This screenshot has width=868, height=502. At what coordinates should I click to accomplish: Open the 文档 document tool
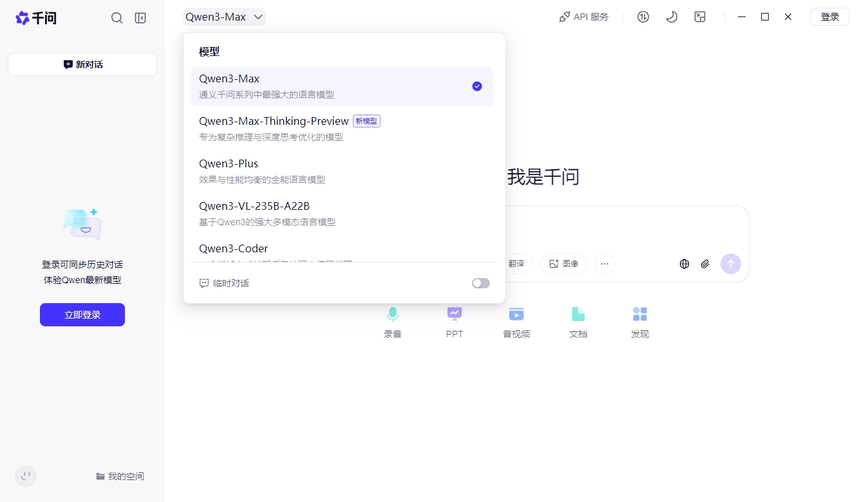click(578, 321)
